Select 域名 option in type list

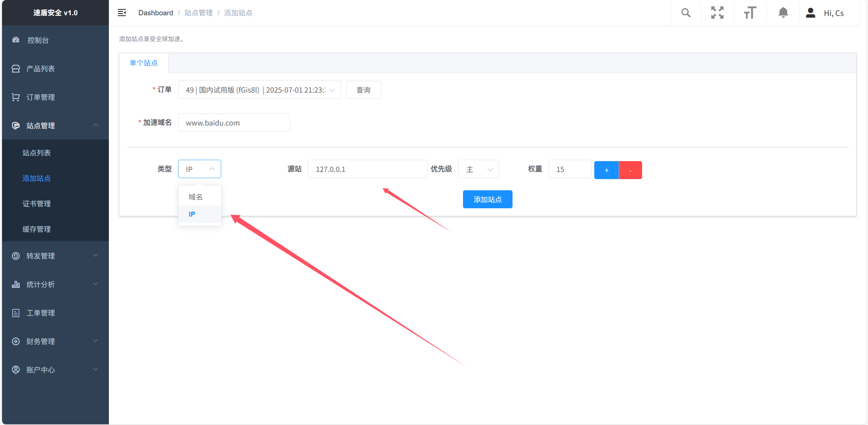[x=196, y=197]
